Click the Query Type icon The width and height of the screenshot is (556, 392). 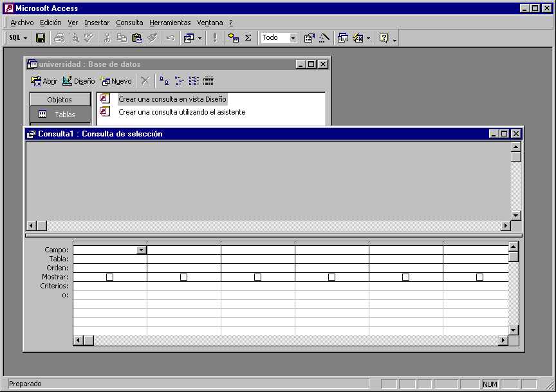[x=189, y=37]
